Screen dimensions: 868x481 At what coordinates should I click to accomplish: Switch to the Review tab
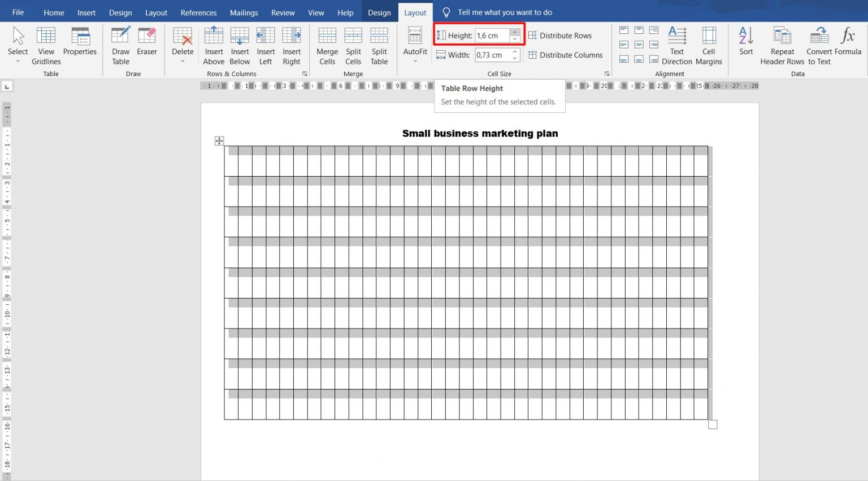coord(283,12)
